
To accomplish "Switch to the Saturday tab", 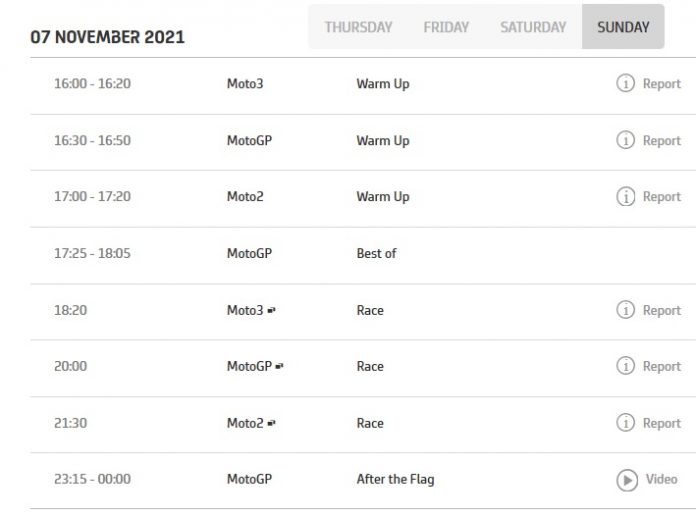I will pos(533,27).
